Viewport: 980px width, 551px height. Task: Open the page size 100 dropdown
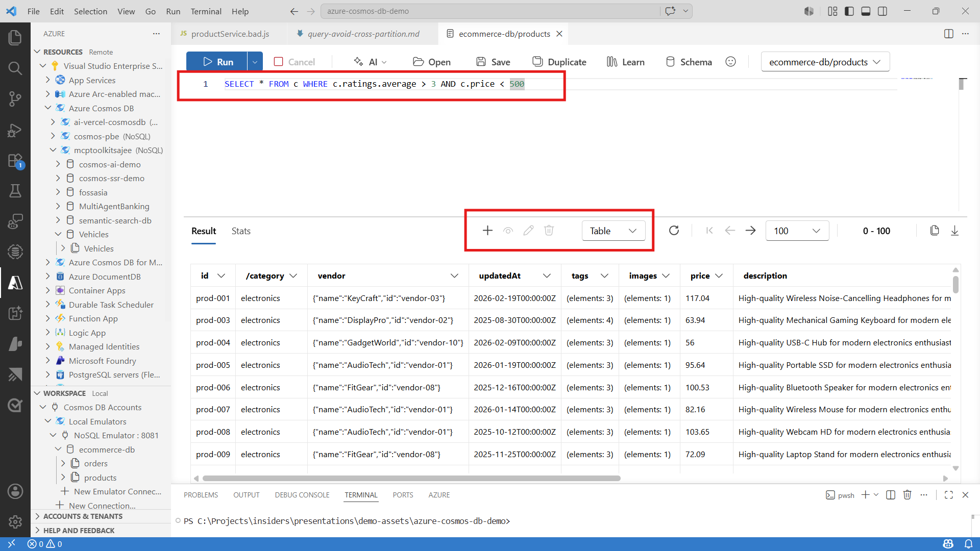pos(797,231)
